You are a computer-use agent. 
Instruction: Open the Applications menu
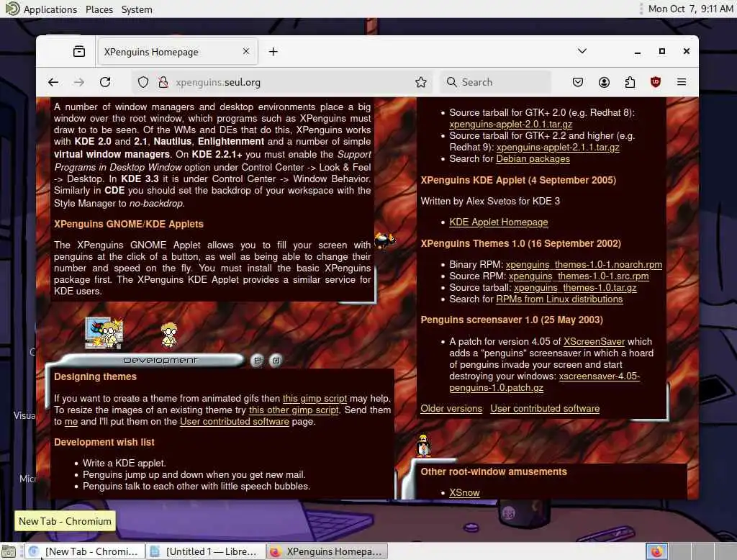click(x=50, y=9)
